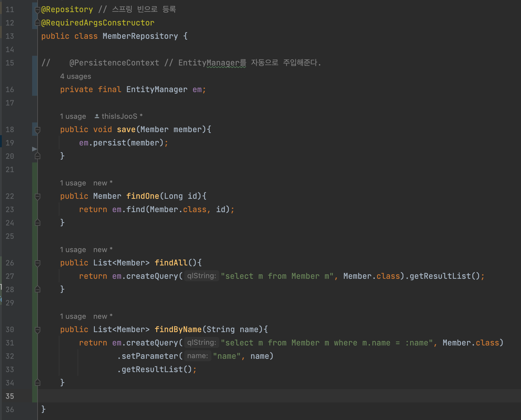521x420 pixels.
Task: Click persist call on line 19
Action: 110,143
